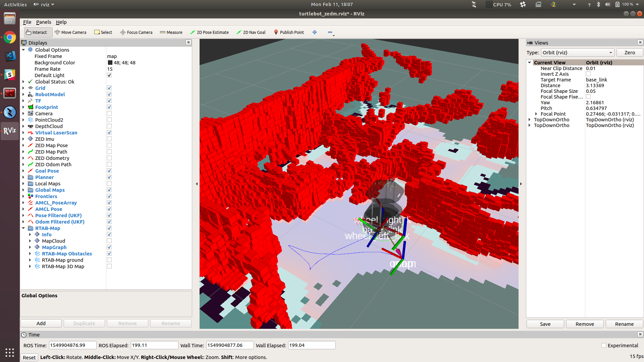644x362 pixels.
Task: Open the Panels menu
Action: click(x=44, y=22)
